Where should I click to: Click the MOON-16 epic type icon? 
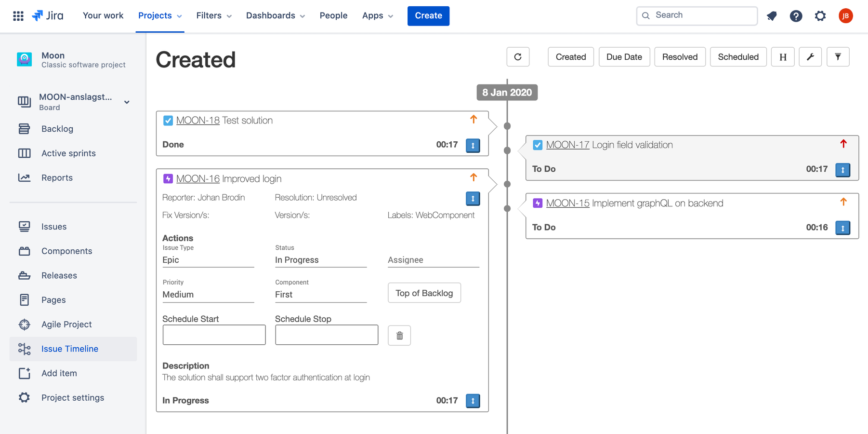tap(168, 179)
